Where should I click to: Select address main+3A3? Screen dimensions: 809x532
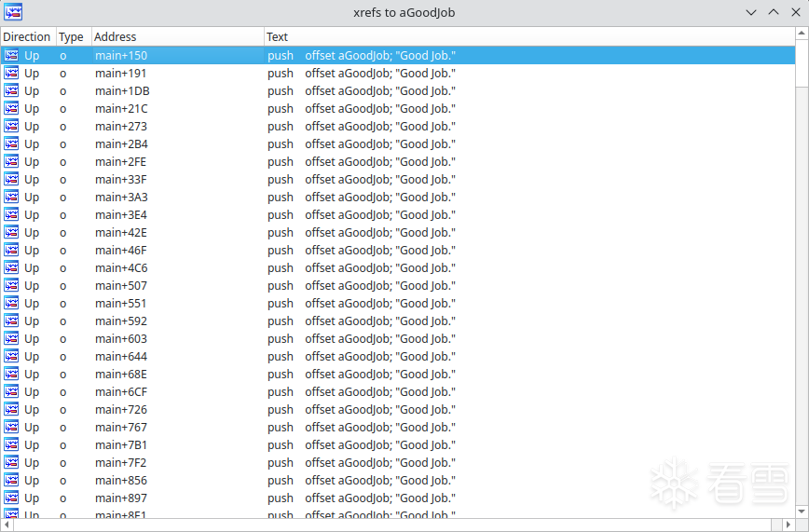pyautogui.click(x=121, y=197)
